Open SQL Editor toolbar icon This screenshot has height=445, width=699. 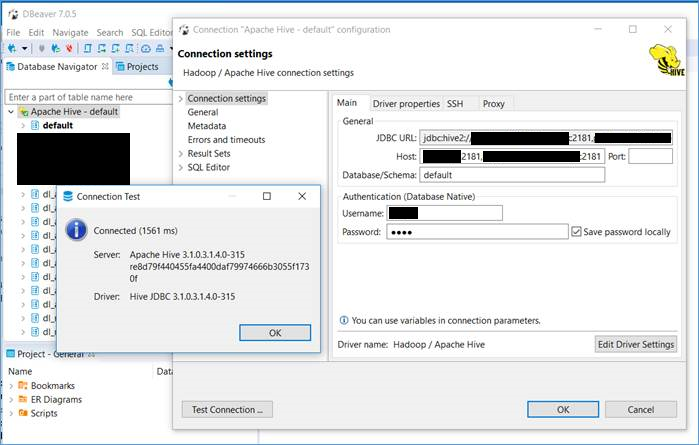88,48
